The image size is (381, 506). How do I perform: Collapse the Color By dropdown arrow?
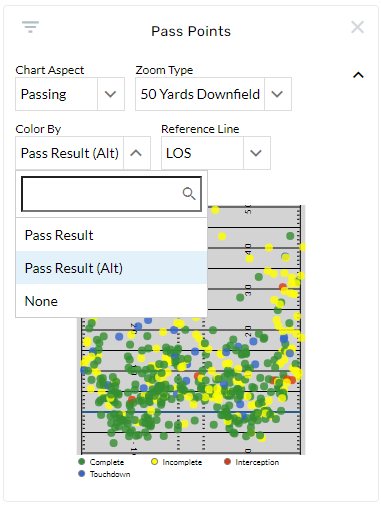(136, 153)
